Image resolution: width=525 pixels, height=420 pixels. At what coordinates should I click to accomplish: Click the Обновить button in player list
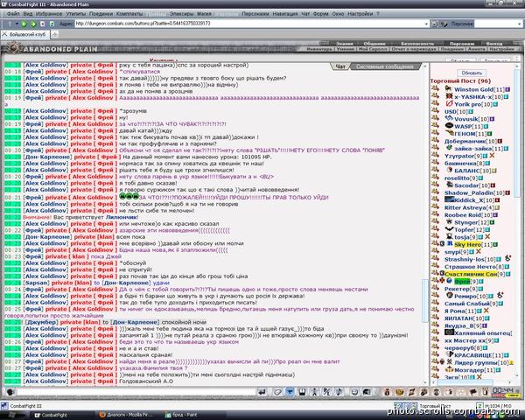coord(472,73)
